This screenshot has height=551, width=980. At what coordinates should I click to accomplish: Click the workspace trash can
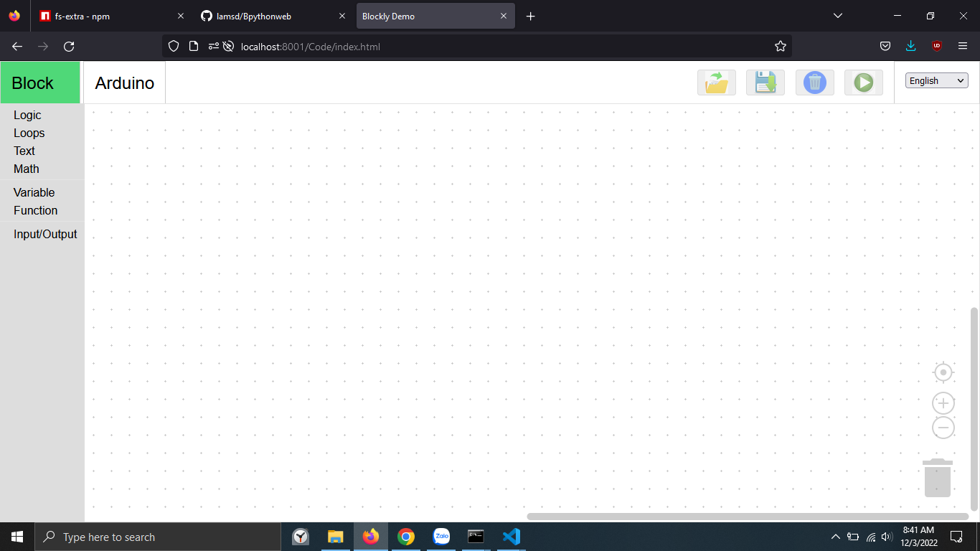[938, 478]
